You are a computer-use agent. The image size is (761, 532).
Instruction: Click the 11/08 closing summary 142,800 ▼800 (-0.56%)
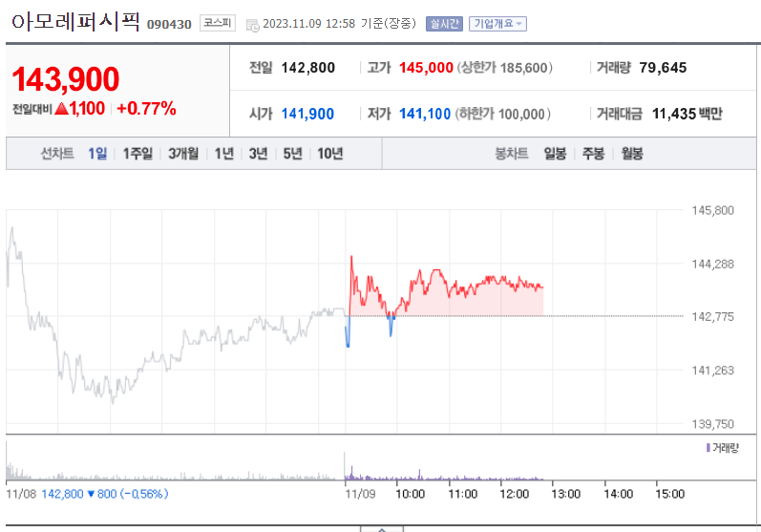[105, 494]
